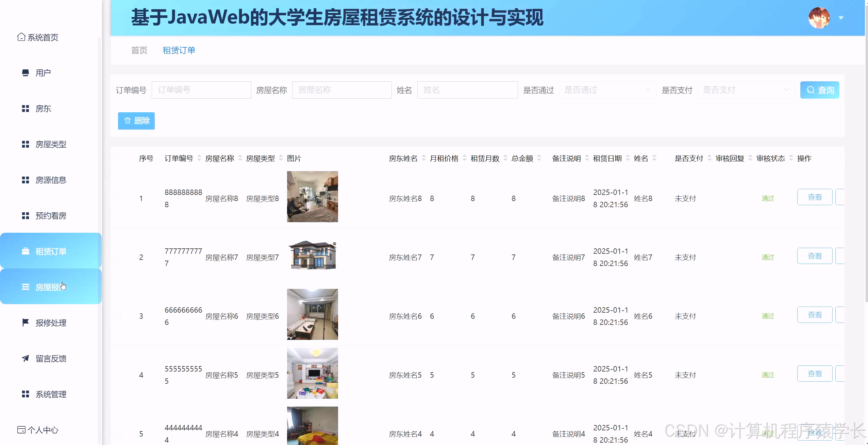This screenshot has height=445, width=868.
Task: Check the row 4 checkbox for 房屋名称5
Action: coord(117,375)
